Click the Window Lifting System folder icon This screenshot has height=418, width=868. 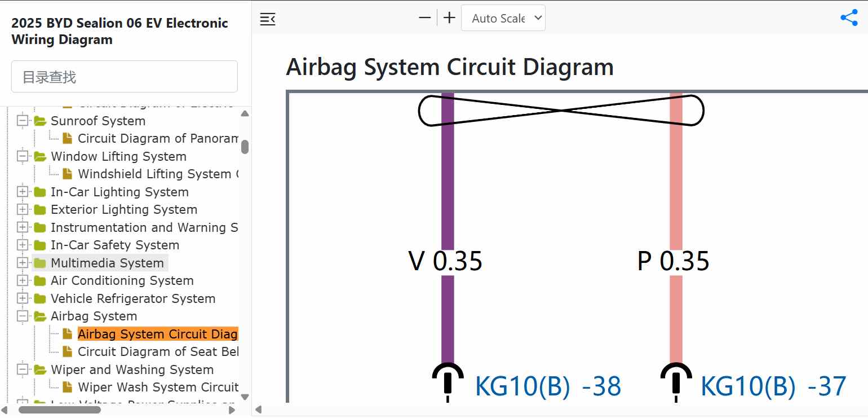coord(39,156)
